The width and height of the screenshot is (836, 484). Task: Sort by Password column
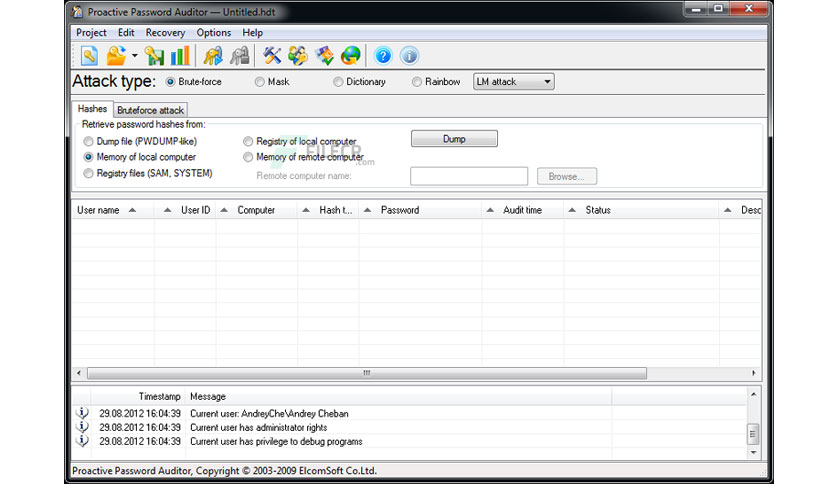pyautogui.click(x=420, y=210)
